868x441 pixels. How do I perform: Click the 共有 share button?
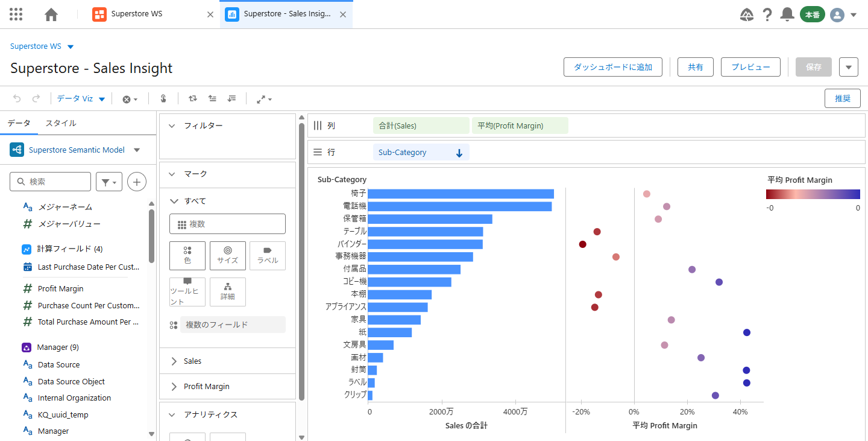(x=696, y=67)
